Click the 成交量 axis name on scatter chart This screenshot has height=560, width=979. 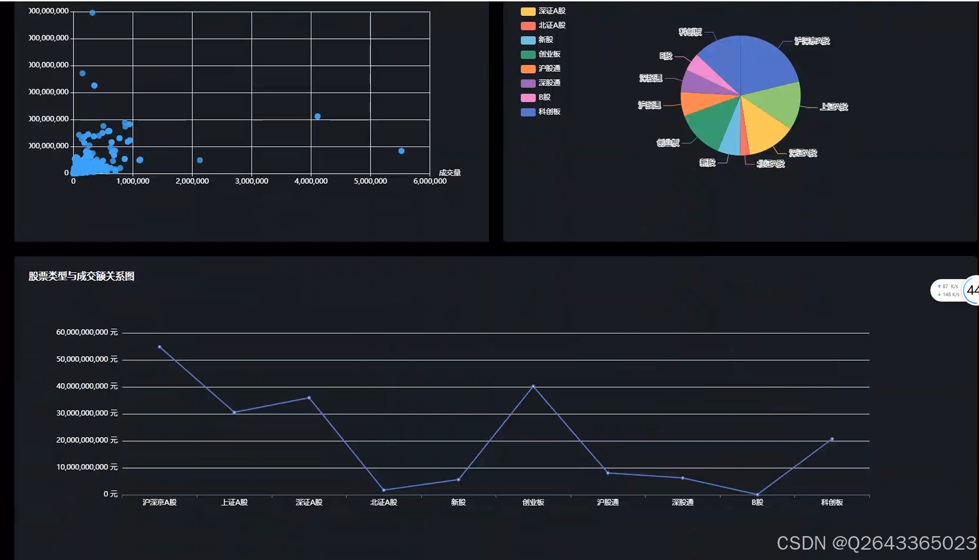tap(450, 173)
